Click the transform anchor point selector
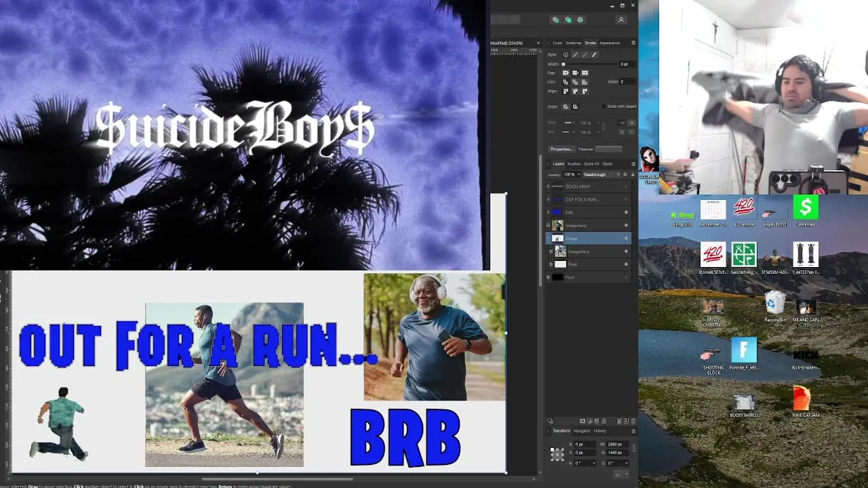This screenshot has width=868, height=488. tap(557, 455)
